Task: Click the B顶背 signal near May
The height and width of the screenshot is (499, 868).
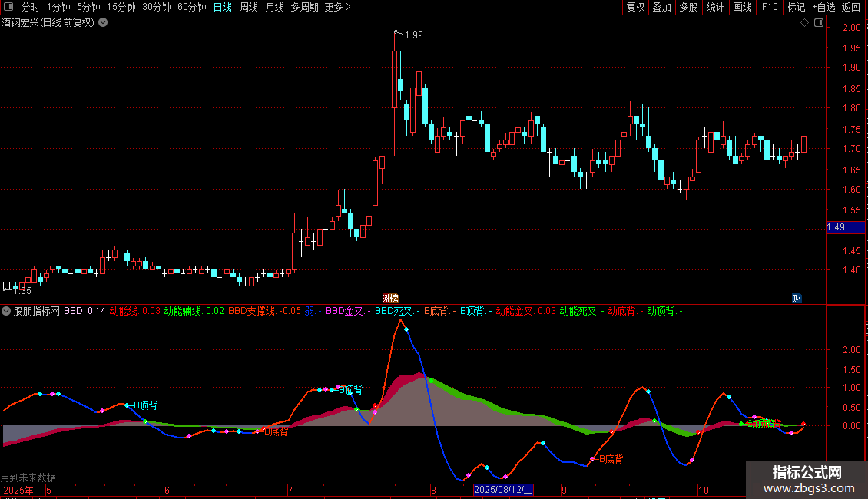Action: (x=146, y=405)
